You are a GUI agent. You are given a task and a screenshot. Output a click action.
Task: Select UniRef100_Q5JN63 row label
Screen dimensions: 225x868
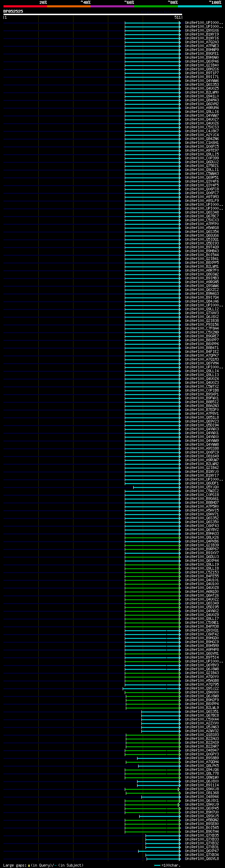click(202, 727)
